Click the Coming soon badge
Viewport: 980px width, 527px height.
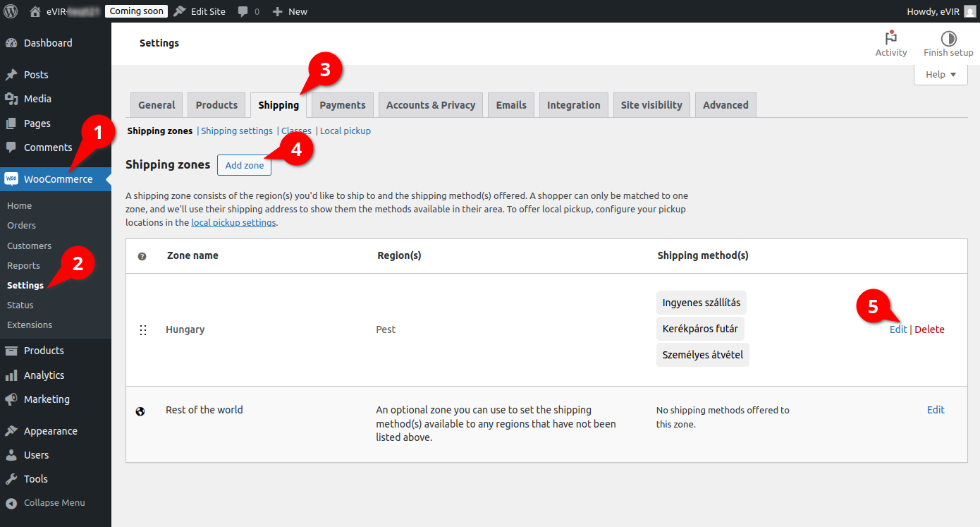pyautogui.click(x=137, y=11)
